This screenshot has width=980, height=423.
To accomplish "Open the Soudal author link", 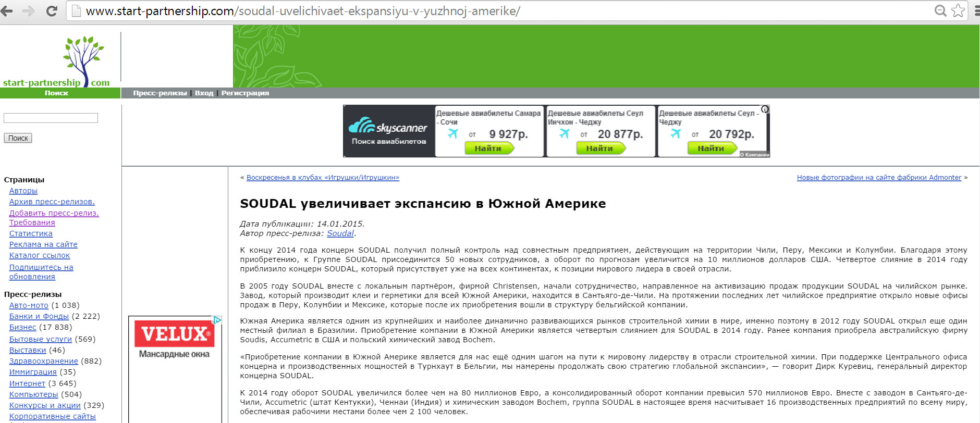I will click(x=340, y=233).
